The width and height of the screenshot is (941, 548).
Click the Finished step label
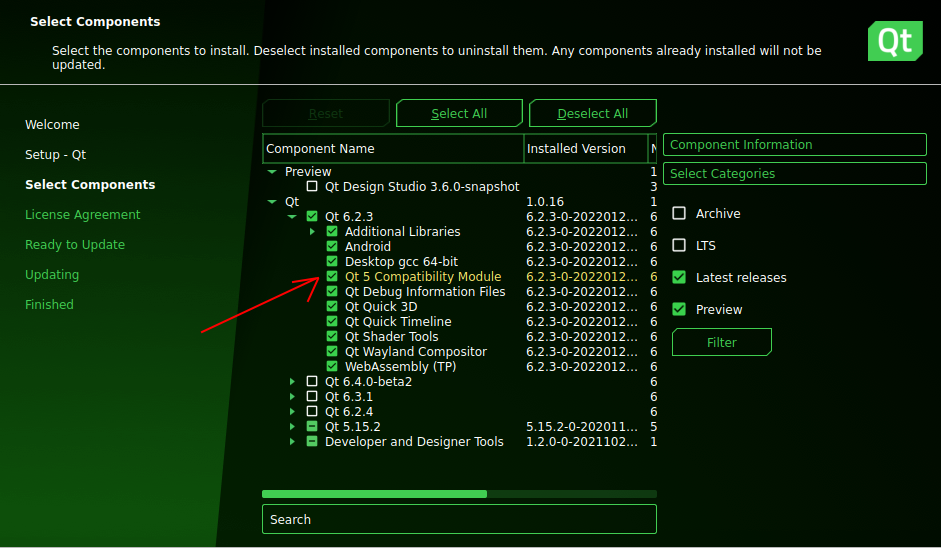[x=49, y=304]
